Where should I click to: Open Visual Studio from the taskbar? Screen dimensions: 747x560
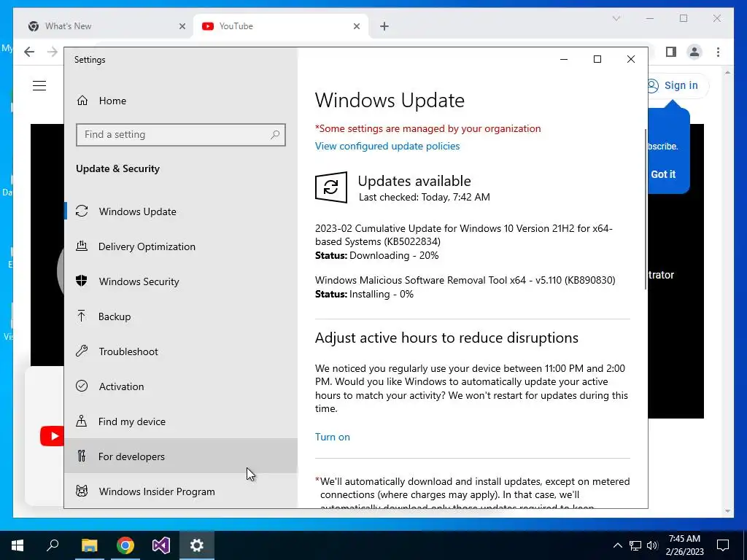pyautogui.click(x=161, y=545)
